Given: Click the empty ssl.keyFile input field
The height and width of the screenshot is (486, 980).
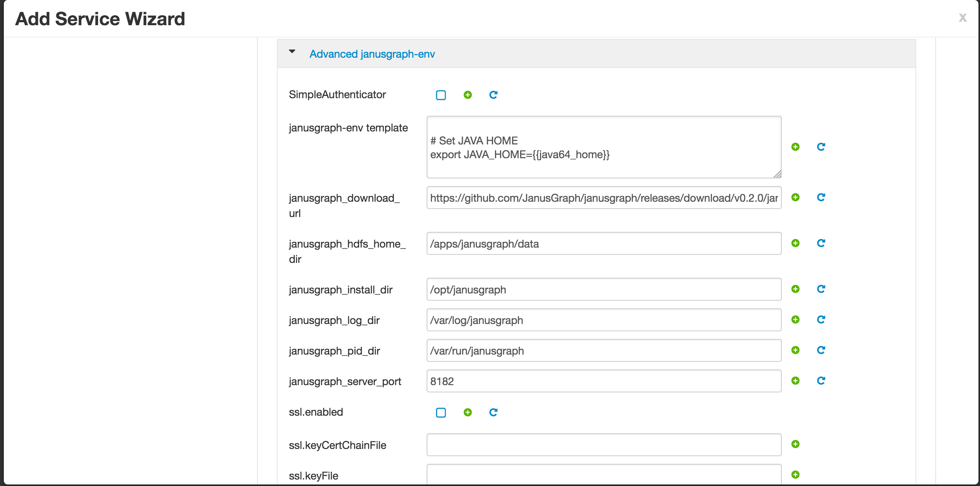Looking at the screenshot, I should click(604, 475).
